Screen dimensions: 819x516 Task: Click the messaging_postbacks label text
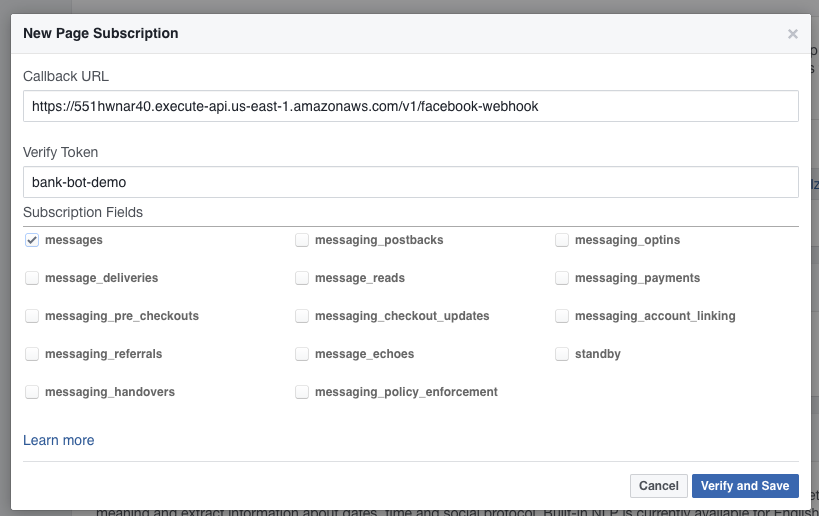(379, 240)
